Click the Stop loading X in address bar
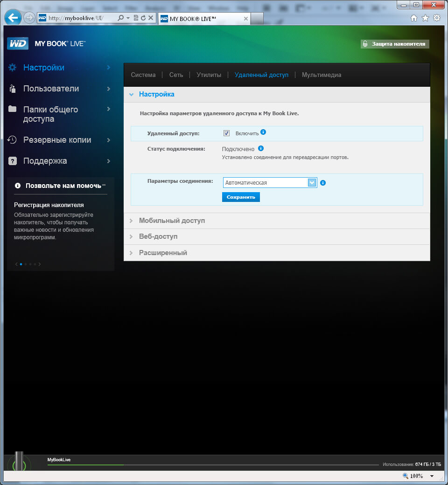448x485 pixels. pyautogui.click(x=151, y=18)
